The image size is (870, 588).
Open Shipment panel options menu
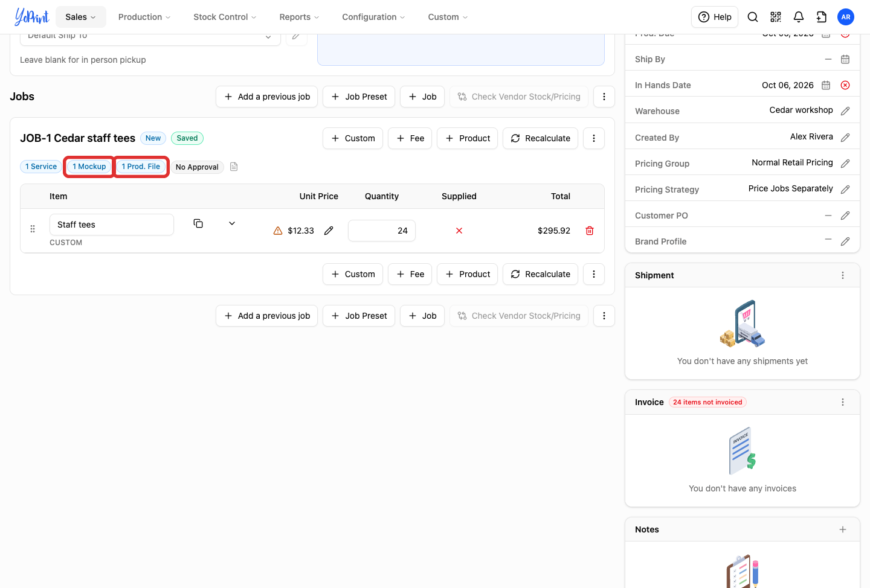843,275
